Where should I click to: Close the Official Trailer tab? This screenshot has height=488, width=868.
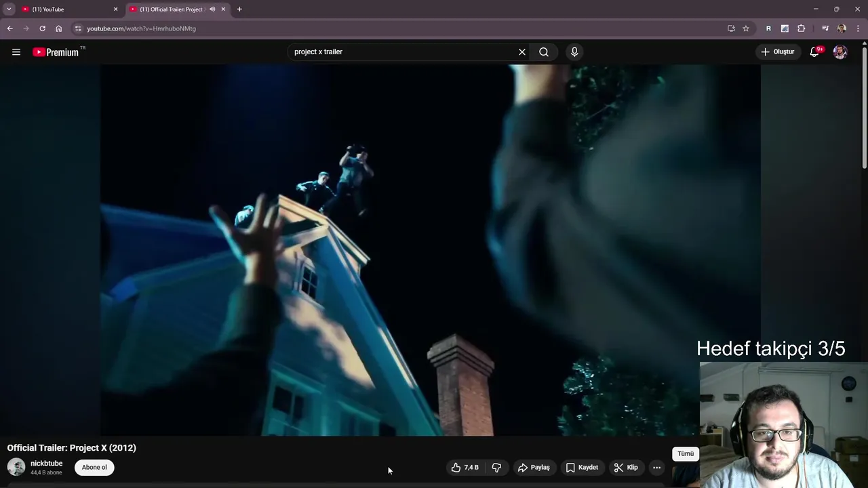(x=223, y=9)
